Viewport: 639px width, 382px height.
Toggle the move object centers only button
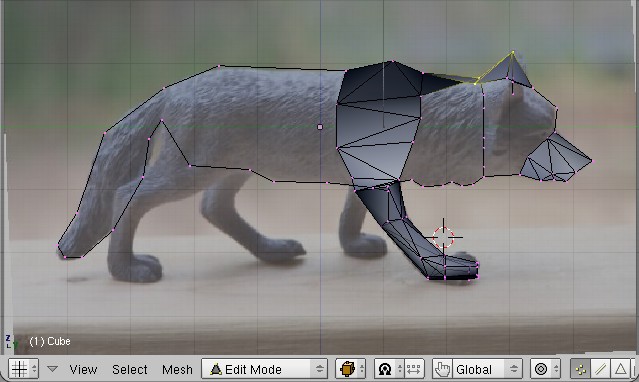click(414, 369)
